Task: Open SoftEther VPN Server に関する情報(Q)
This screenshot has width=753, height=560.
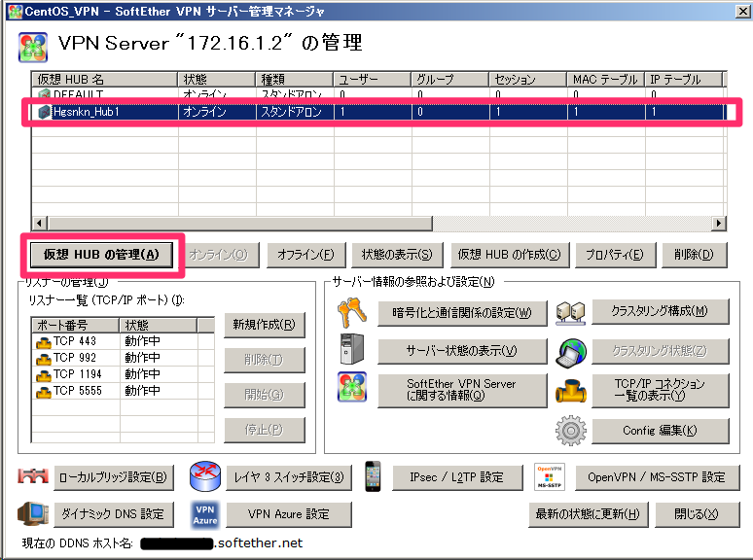Action: pyautogui.click(x=462, y=390)
